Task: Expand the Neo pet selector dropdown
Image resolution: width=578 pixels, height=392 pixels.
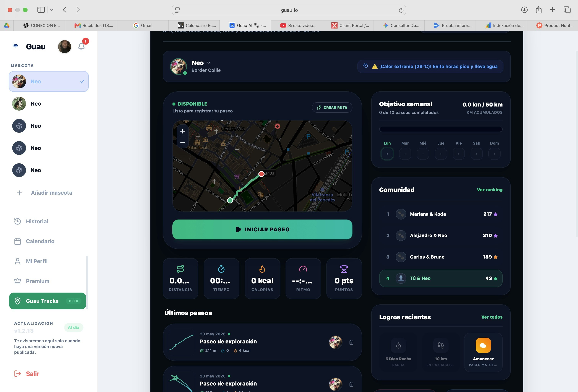Action: point(209,63)
